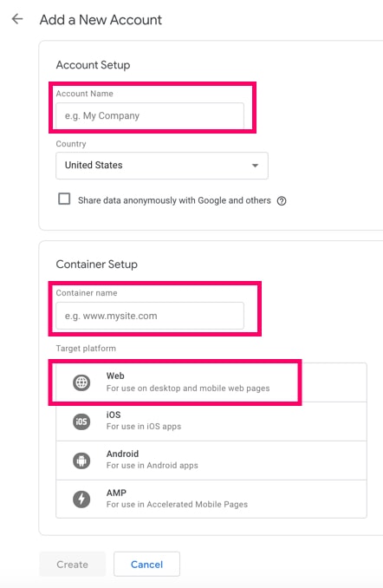This screenshot has width=383, height=588.
Task: Open the Country dropdown arrow
Action: [255, 166]
